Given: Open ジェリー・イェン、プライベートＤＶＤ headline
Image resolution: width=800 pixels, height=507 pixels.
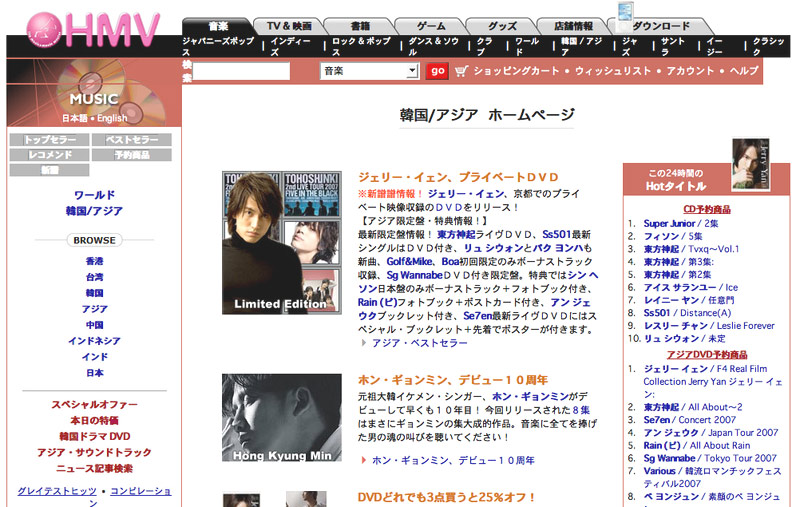Looking at the screenshot, I should tap(458, 177).
